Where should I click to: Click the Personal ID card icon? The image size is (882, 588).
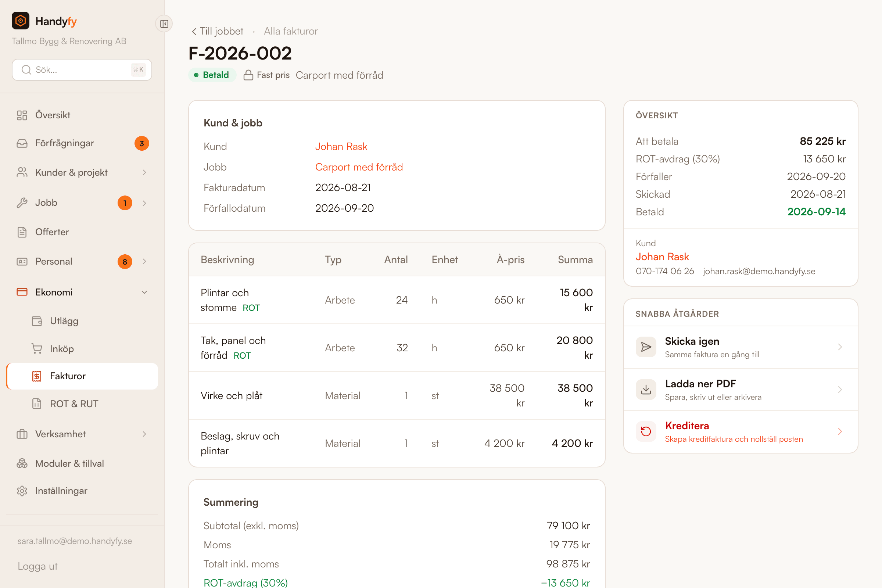(x=22, y=261)
